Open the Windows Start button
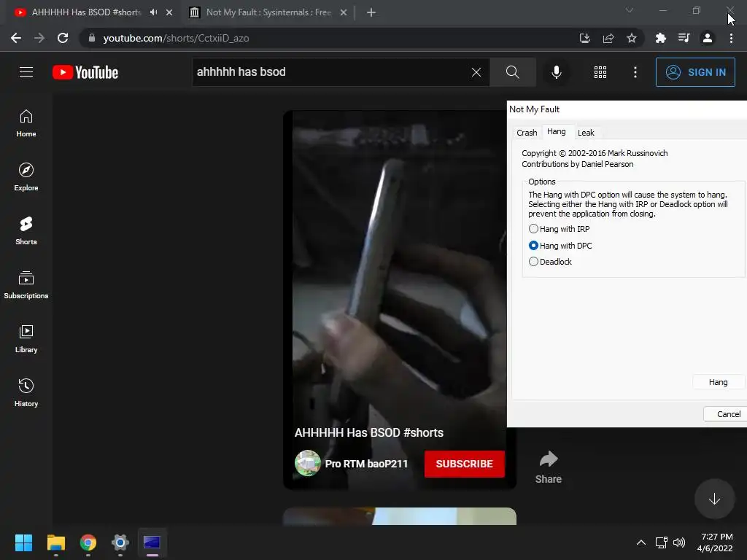The width and height of the screenshot is (747, 560). tap(23, 542)
